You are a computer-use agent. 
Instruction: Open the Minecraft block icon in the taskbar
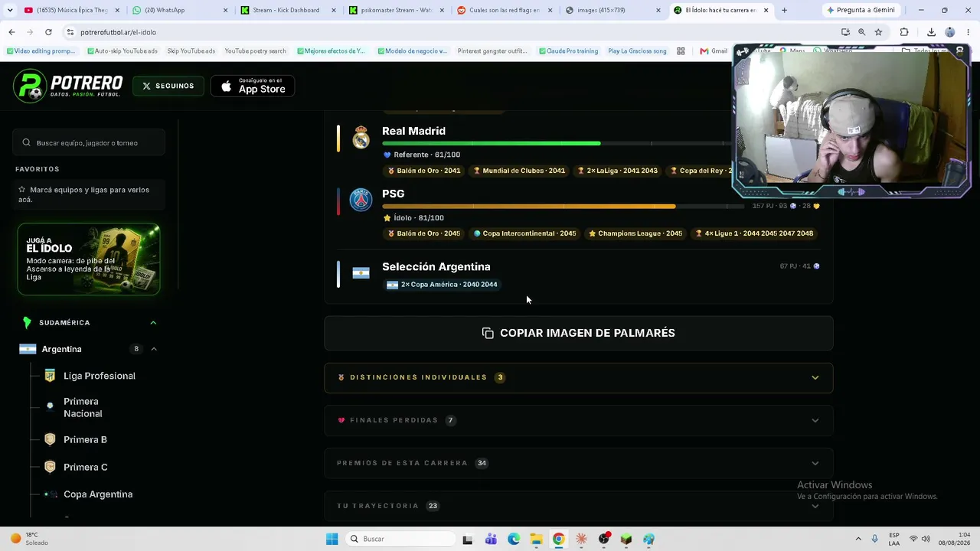(x=626, y=539)
